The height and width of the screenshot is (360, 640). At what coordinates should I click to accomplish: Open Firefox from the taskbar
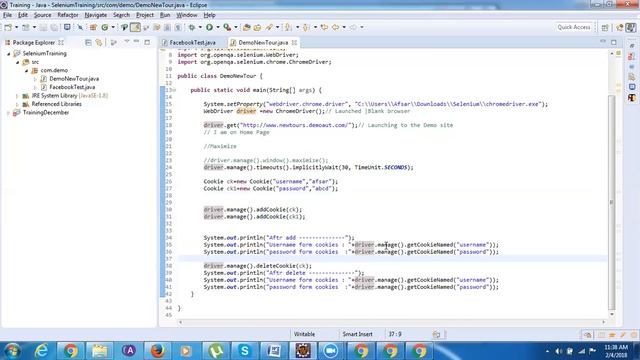point(158,351)
